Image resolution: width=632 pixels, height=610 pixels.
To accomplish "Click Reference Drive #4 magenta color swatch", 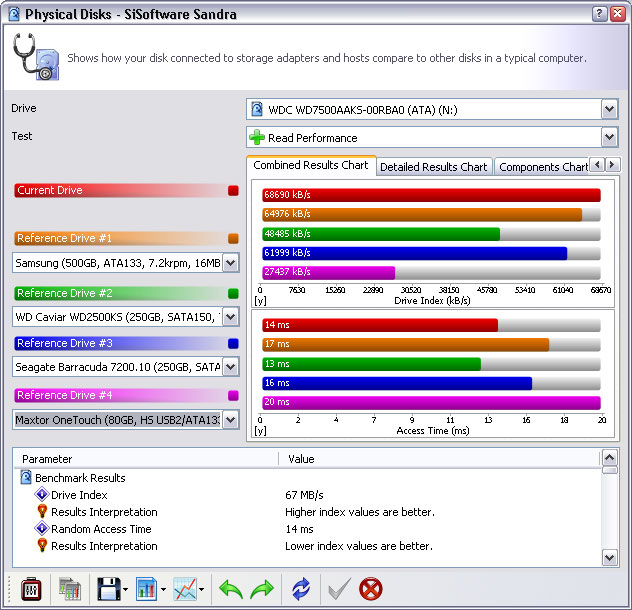I will [233, 395].
